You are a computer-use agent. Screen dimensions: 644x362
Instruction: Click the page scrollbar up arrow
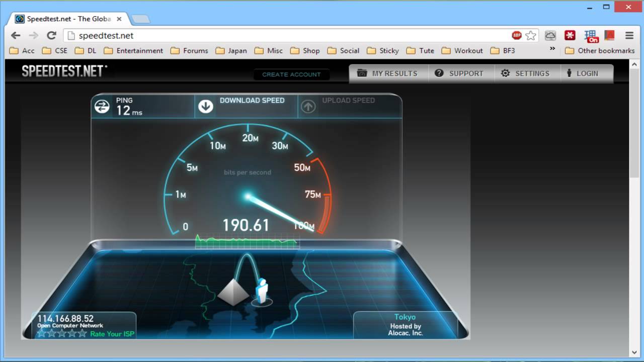[x=634, y=64]
